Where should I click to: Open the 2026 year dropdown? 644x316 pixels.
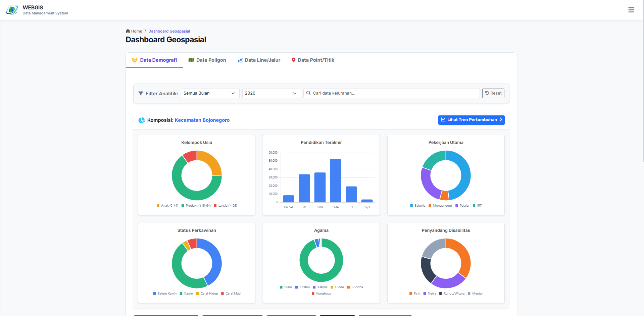[x=271, y=93]
